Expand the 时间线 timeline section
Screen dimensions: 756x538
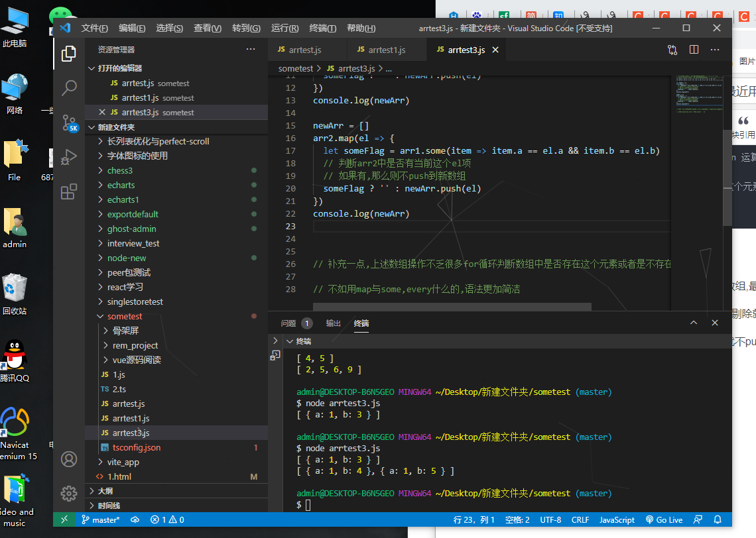(x=176, y=506)
